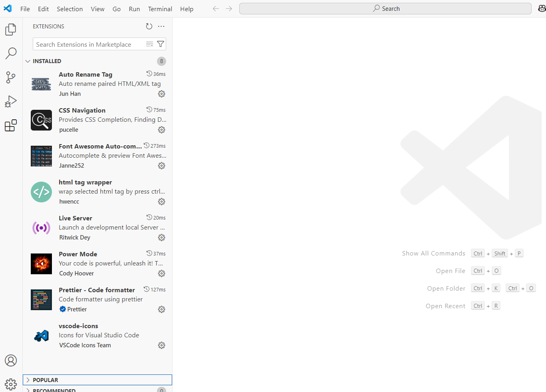Open Auto Rename Tag manage gear
Image resolution: width=546 pixels, height=392 pixels.
[161, 94]
